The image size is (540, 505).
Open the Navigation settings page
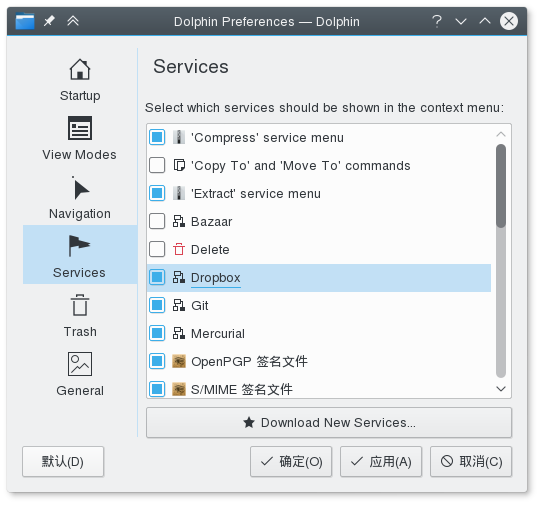(80, 197)
